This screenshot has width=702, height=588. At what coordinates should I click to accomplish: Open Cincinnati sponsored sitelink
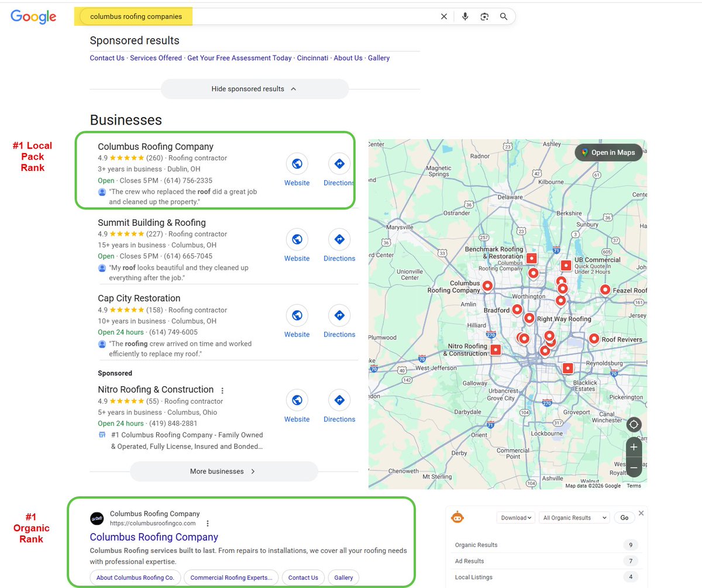coord(312,58)
